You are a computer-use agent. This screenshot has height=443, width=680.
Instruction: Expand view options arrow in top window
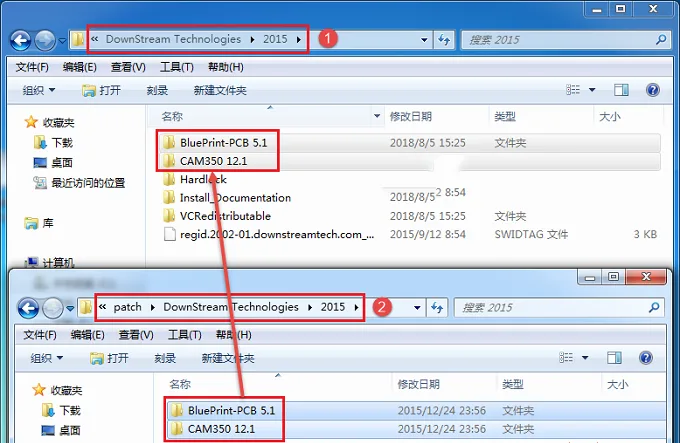(592, 90)
